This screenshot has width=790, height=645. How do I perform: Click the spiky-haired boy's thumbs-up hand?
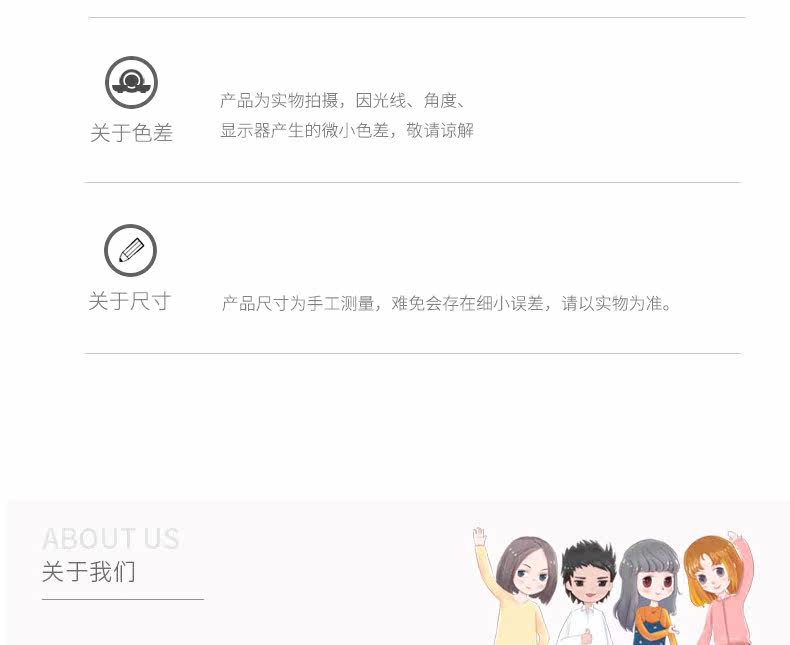586,637
